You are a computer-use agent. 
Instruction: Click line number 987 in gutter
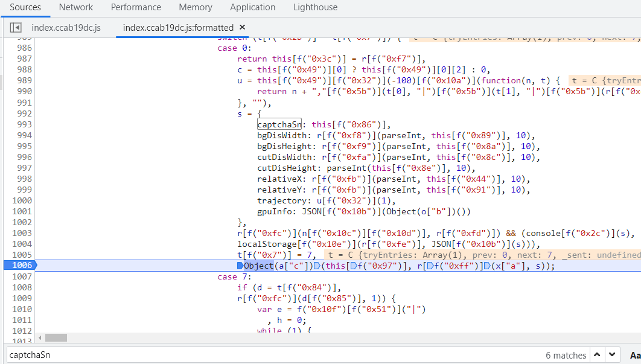24,59
